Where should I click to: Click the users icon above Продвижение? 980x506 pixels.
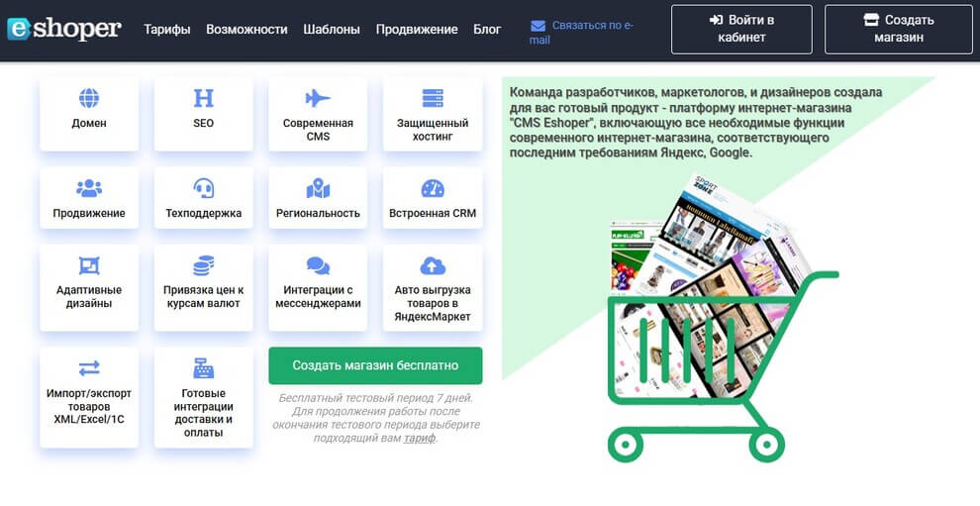pos(89,188)
